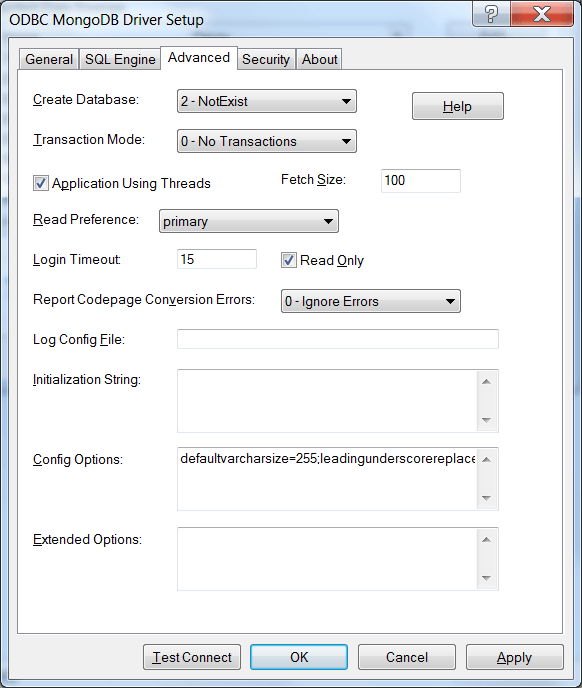Click the Initialization String label
582x688 pixels.
click(x=87, y=379)
